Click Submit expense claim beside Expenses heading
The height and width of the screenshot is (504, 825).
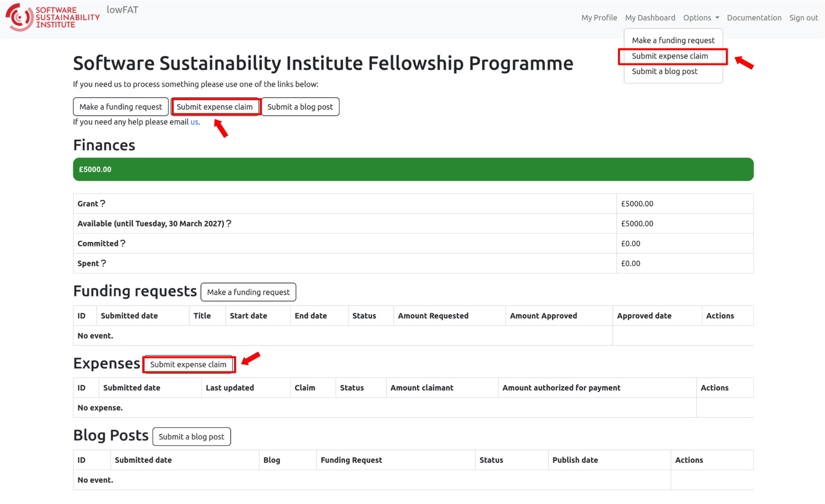(x=188, y=364)
